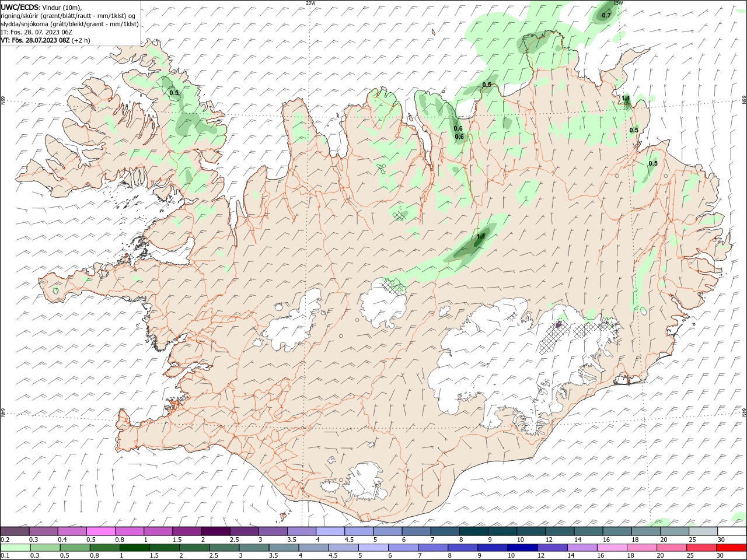Click the dark teal upper swatch starting at 8
Viewport: 747px width, 560px height.
pyautogui.click(x=474, y=531)
